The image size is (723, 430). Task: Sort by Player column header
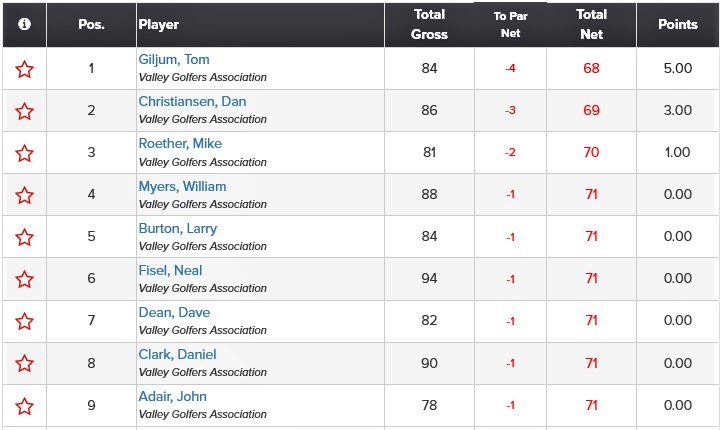tap(159, 24)
